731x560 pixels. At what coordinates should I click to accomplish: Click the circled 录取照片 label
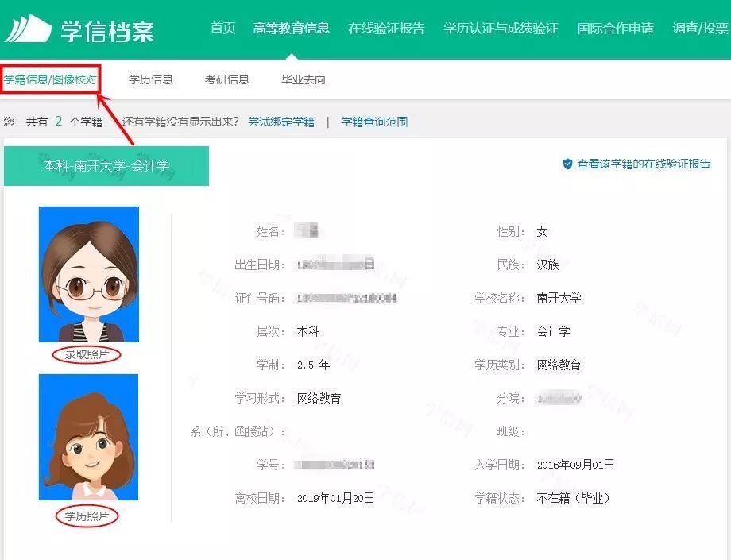(87, 354)
